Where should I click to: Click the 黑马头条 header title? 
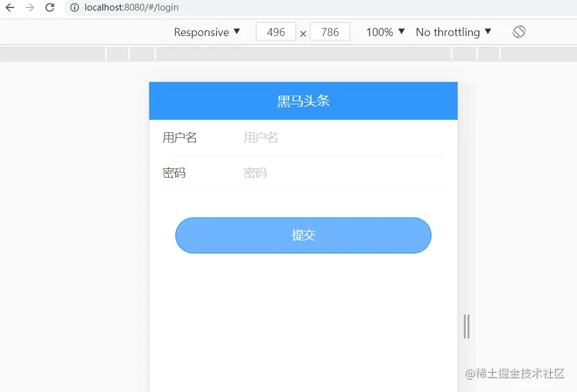[x=303, y=101]
